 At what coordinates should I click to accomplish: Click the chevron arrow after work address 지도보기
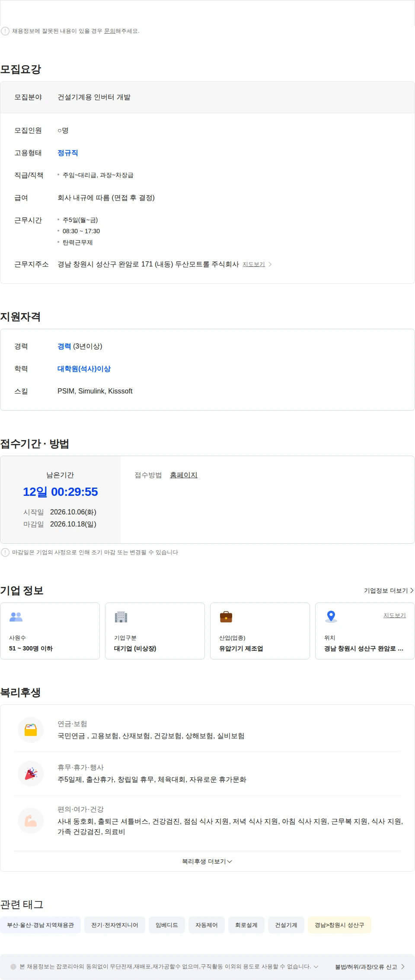pyautogui.click(x=270, y=264)
